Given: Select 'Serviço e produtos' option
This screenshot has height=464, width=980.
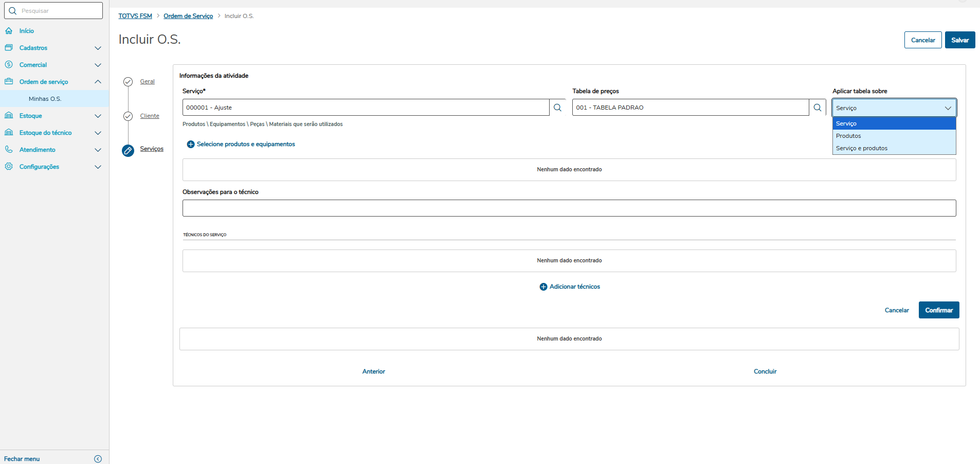Looking at the screenshot, I should [x=862, y=148].
